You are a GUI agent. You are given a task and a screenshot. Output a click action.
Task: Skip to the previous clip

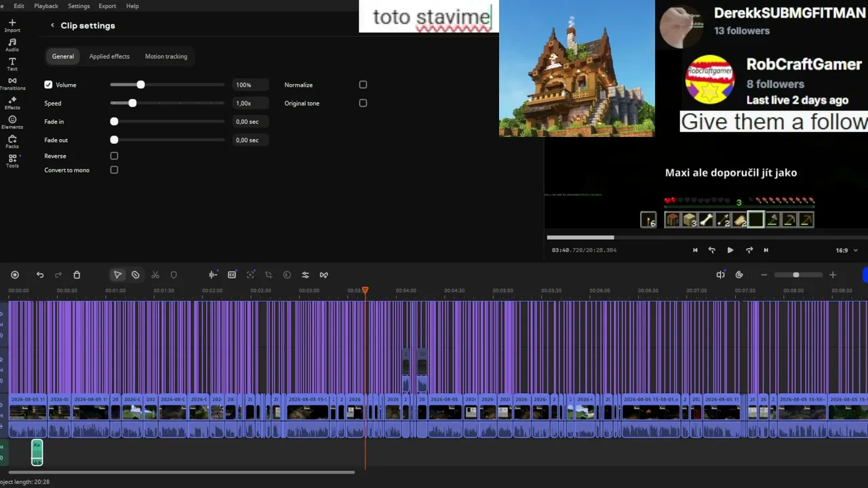pos(695,250)
